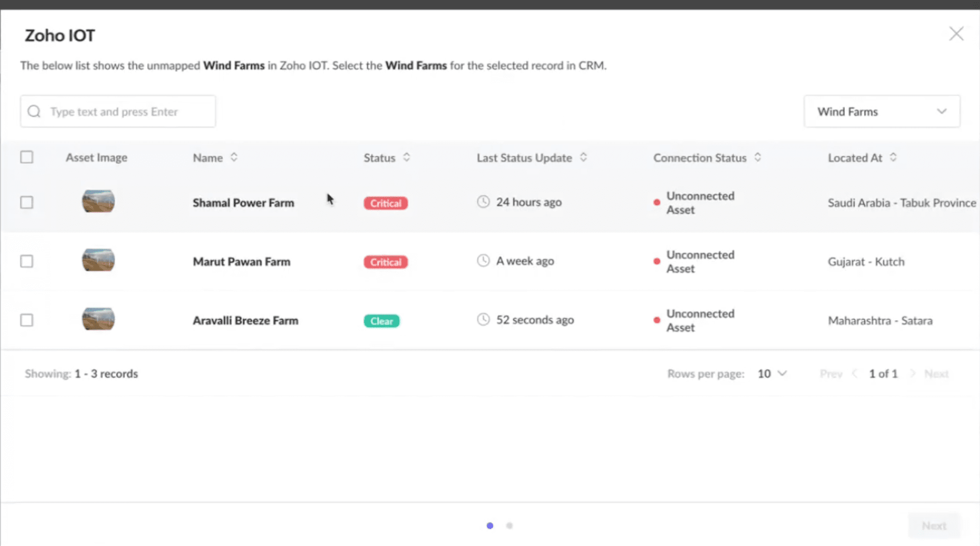
Task: Expand rows per page dropdown
Action: click(x=772, y=374)
